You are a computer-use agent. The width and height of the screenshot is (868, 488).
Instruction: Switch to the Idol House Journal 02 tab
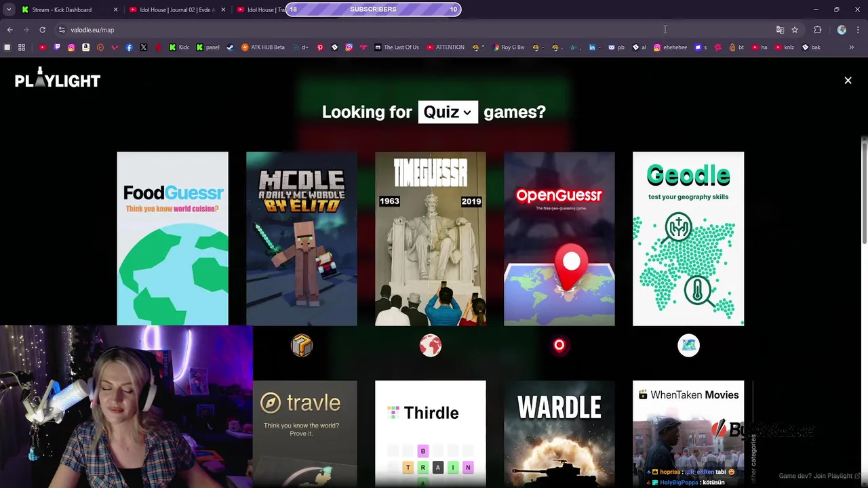(x=177, y=9)
